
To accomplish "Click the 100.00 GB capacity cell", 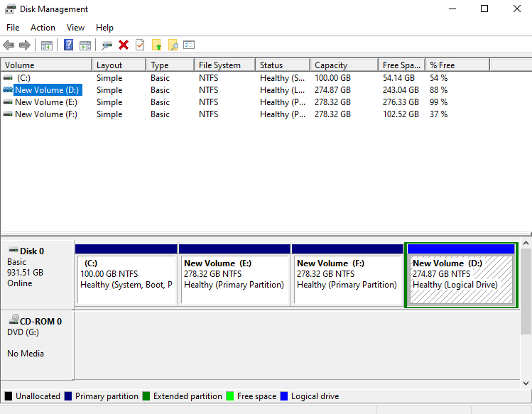I will 332,78.
